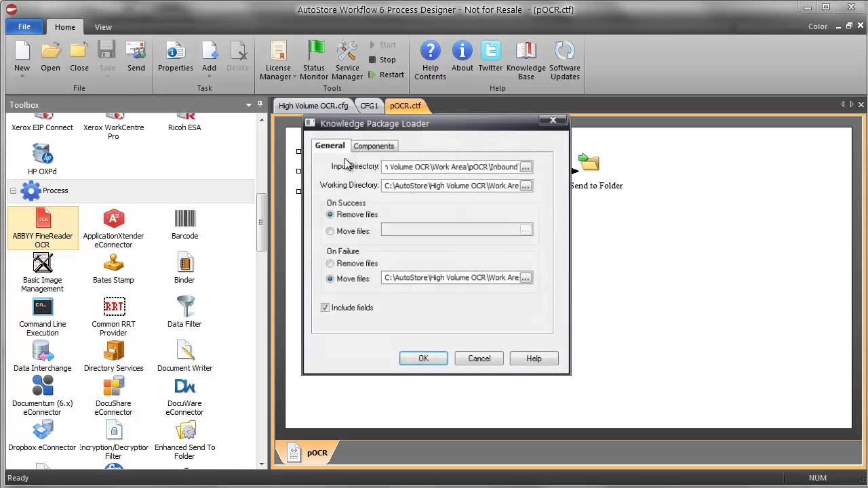The height and width of the screenshot is (488, 868).
Task: Open a configuration with the Open icon
Action: click(x=50, y=51)
